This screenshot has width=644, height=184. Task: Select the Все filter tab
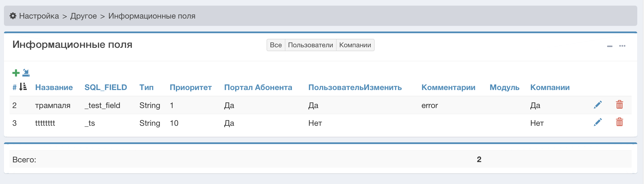click(x=276, y=45)
